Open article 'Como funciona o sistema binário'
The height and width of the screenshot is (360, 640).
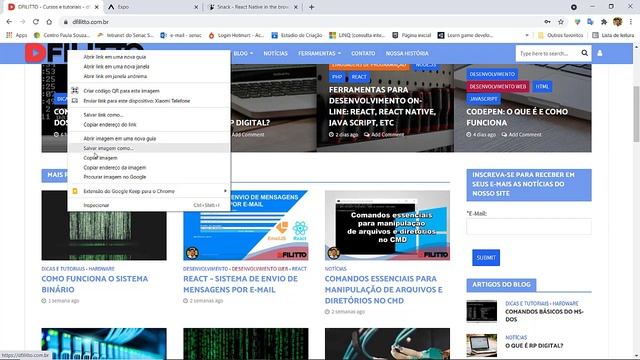pos(95,284)
